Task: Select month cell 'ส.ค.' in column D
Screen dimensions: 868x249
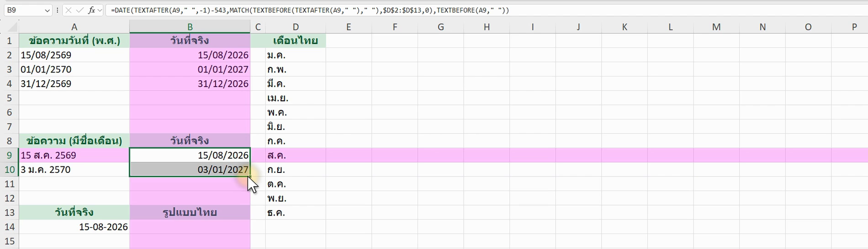Action: tap(296, 155)
